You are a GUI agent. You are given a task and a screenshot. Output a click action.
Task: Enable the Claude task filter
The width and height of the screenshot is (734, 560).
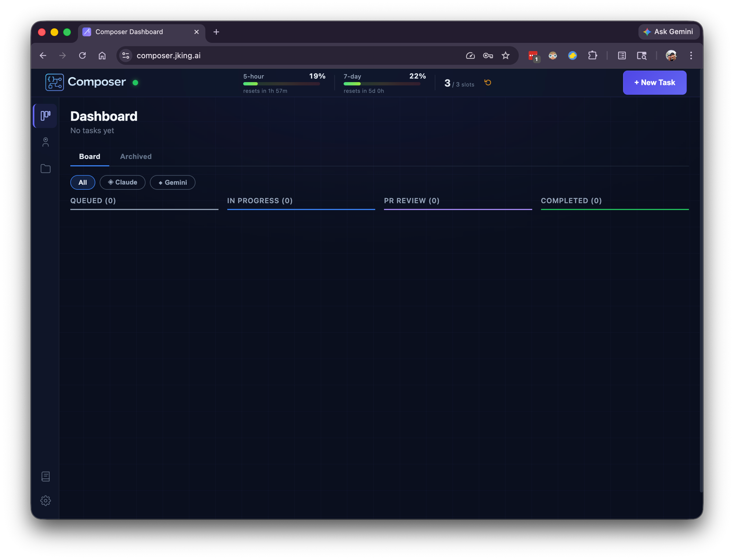pos(122,182)
